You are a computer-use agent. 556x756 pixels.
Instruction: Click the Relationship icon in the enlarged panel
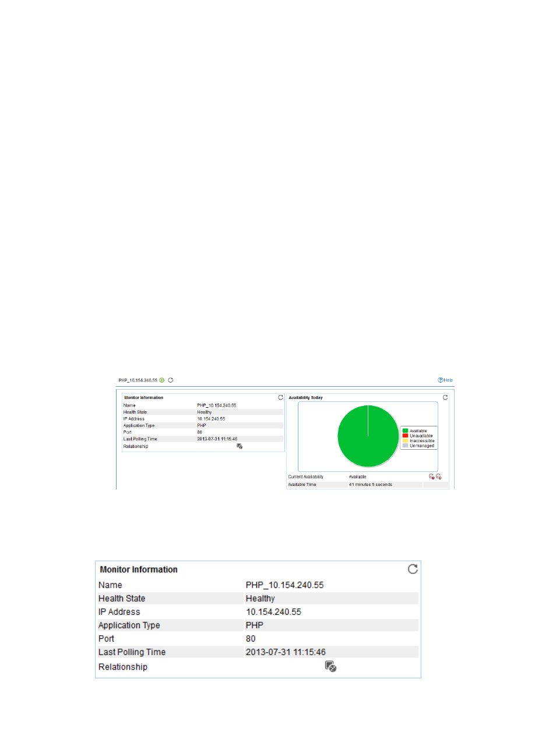coord(330,666)
